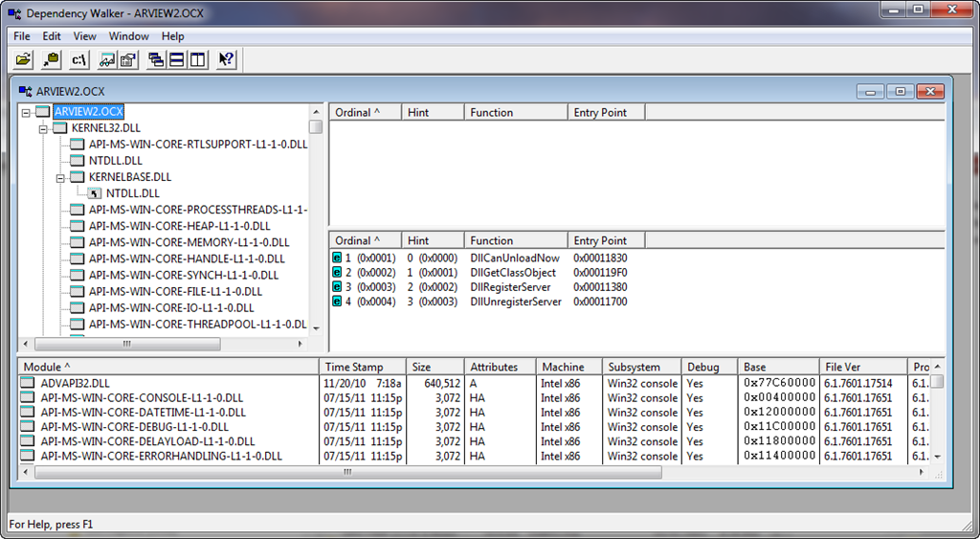Click base address 0x77C60000 cell
The width and height of the screenshot is (980, 539).
coord(779,383)
